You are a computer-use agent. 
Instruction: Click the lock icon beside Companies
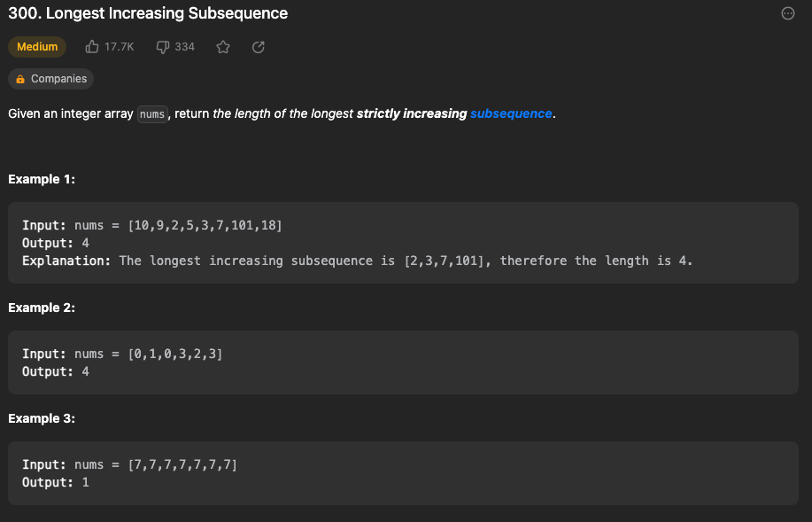pos(20,79)
